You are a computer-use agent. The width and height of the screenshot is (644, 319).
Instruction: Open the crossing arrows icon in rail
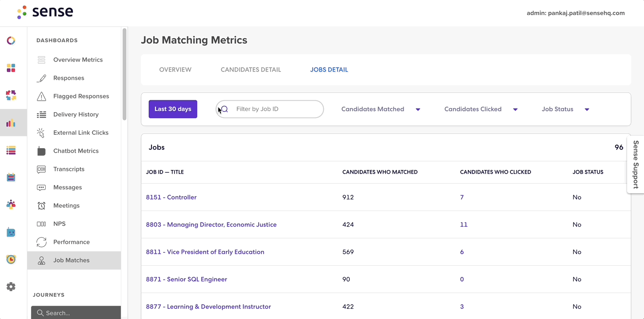click(x=11, y=95)
